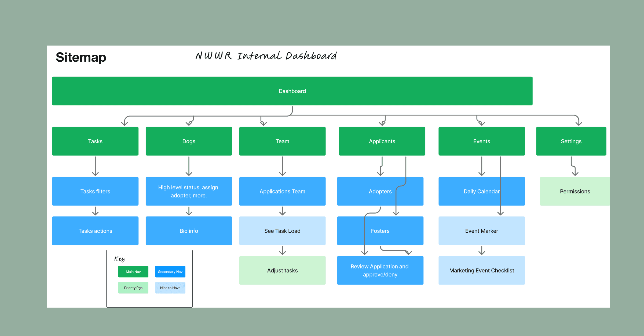Click the Priority Pgs key swatch
644x336 pixels.
coord(133,288)
